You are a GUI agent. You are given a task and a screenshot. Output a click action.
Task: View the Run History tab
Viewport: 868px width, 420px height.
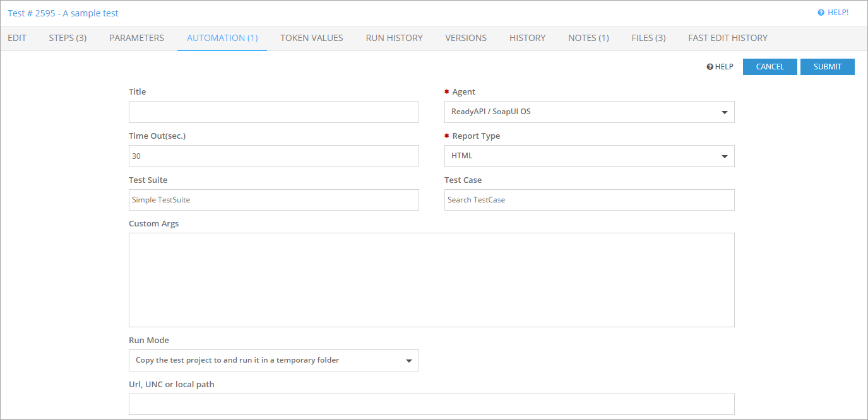pyautogui.click(x=394, y=38)
